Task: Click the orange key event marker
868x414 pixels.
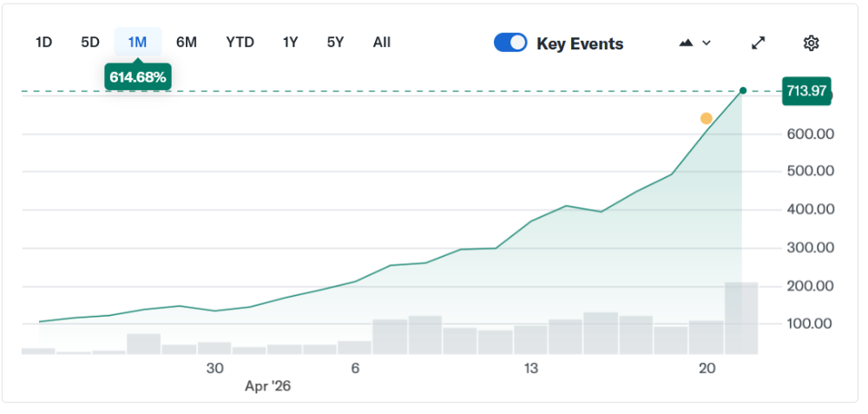Action: pos(707,119)
